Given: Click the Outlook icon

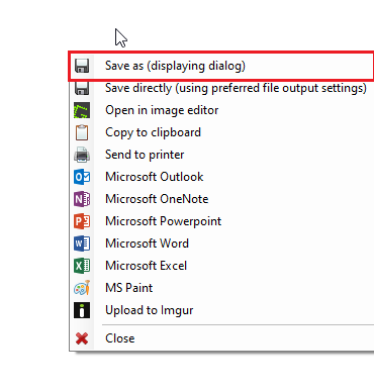Looking at the screenshot, I should [x=82, y=177].
